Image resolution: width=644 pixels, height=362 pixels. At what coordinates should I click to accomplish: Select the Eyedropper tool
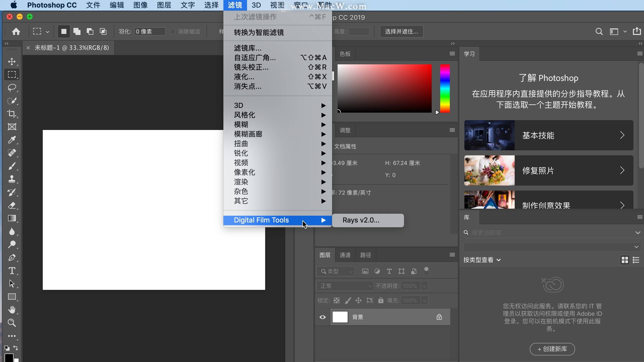pyautogui.click(x=12, y=140)
